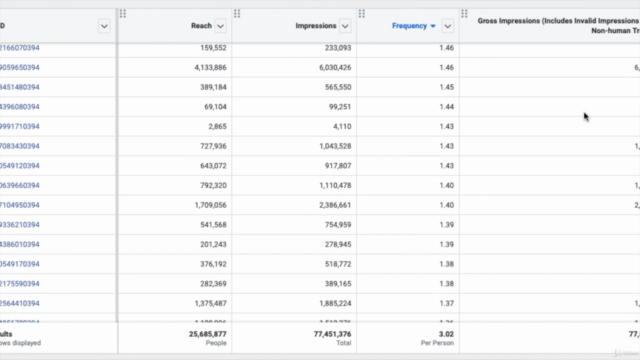Open campaign ID ending 2564410394

[x=20, y=303]
